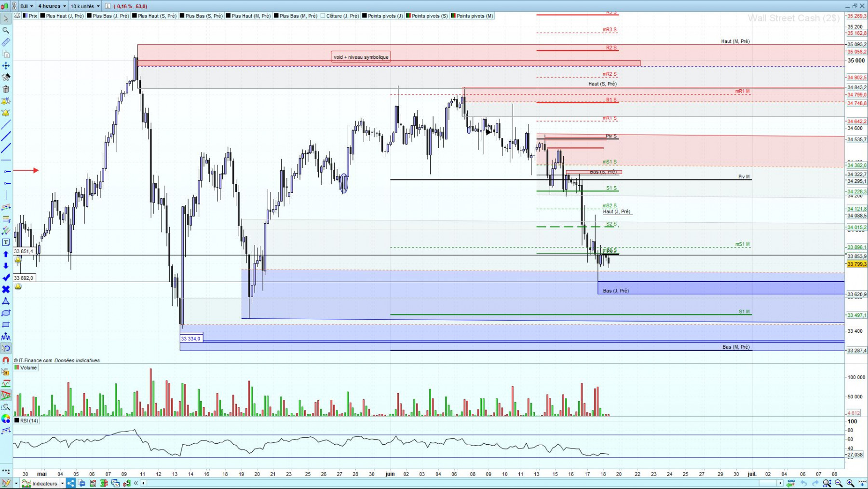Choose the triangle shape tool
The image size is (868, 489).
(6, 301)
